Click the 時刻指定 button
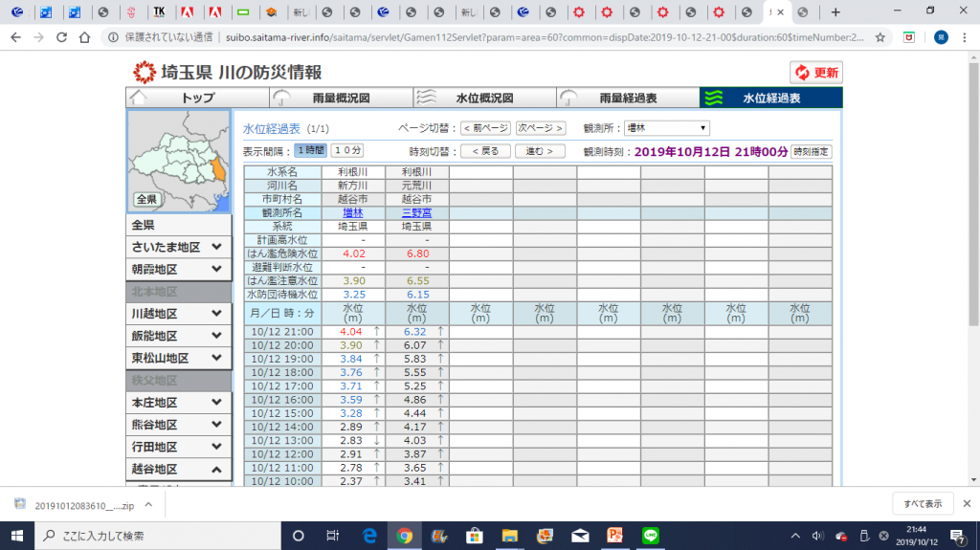 click(x=812, y=151)
